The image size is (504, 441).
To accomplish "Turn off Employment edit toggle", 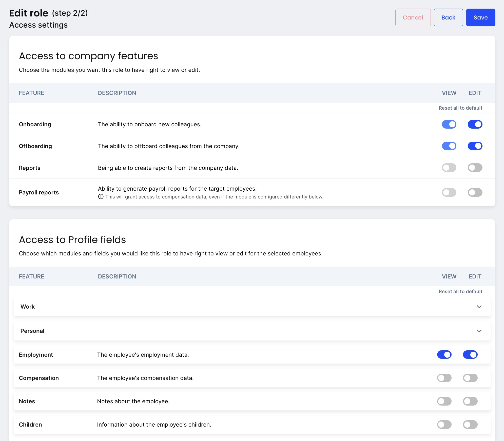I will click(x=470, y=355).
